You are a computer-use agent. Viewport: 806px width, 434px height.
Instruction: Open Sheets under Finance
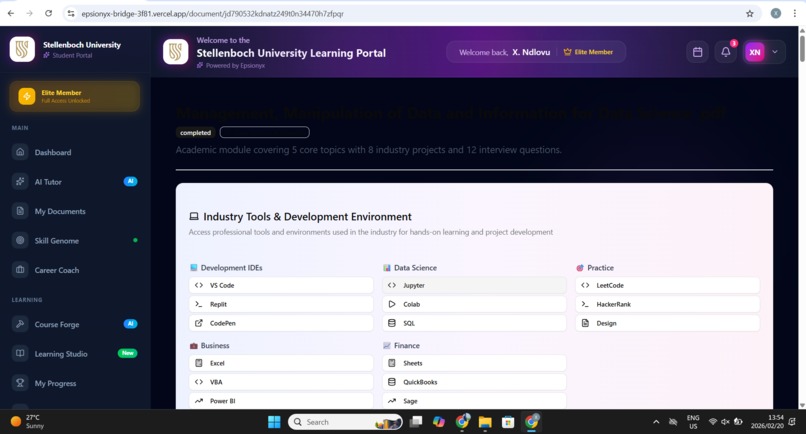pyautogui.click(x=474, y=363)
